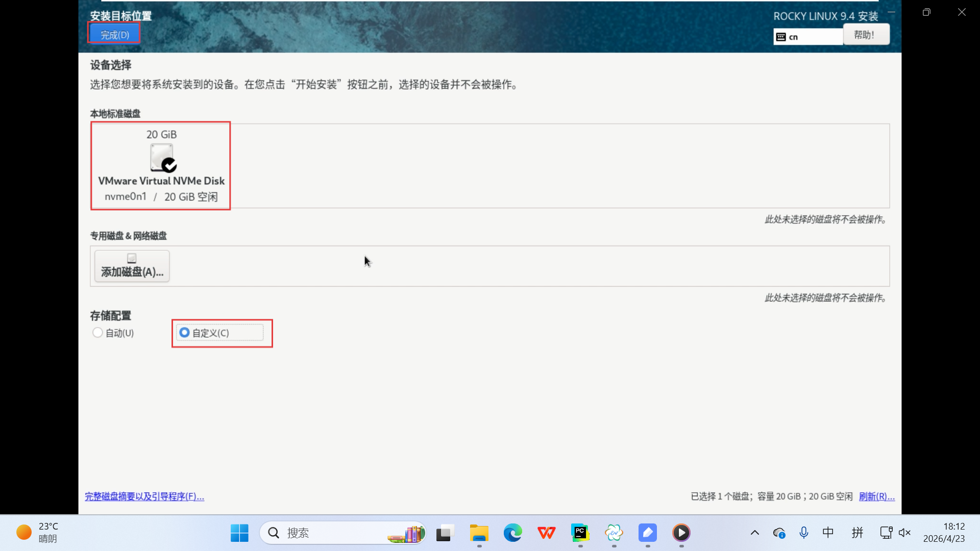Open PyCharm from the taskbar

tap(580, 533)
